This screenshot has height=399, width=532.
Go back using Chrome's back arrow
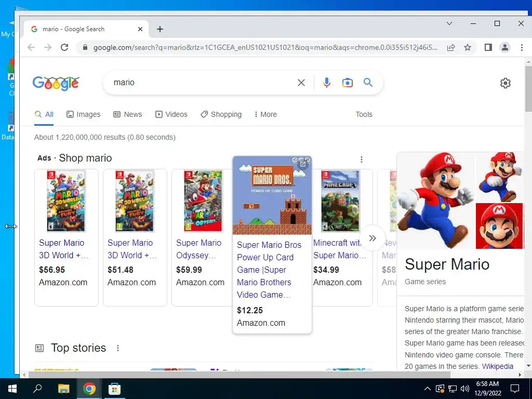coord(31,47)
